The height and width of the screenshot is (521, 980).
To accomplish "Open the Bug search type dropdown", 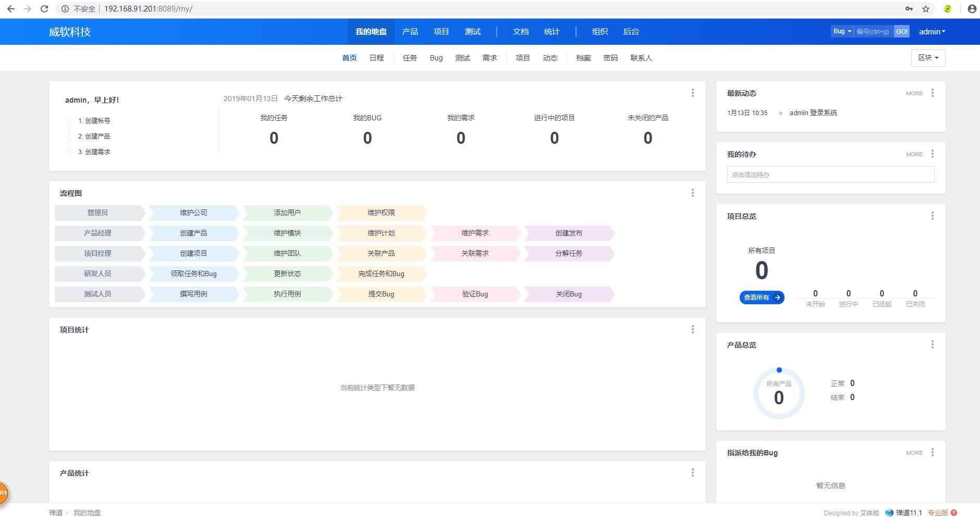I will [x=842, y=31].
